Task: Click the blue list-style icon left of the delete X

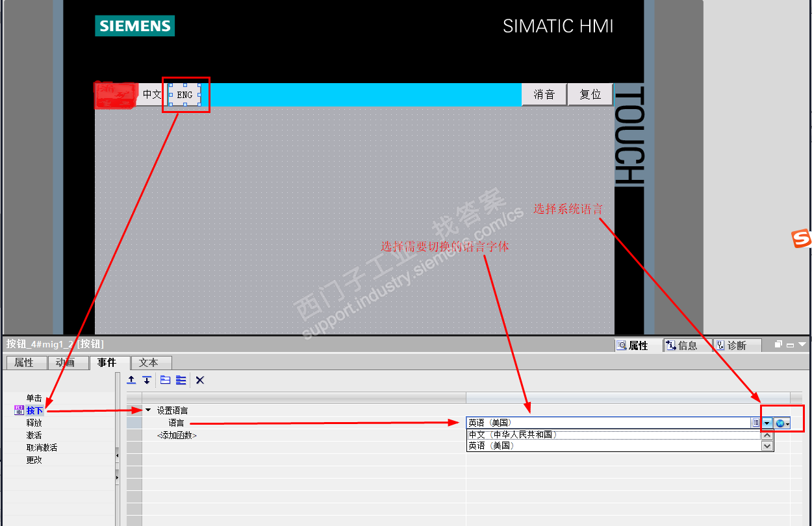Action: pos(181,380)
